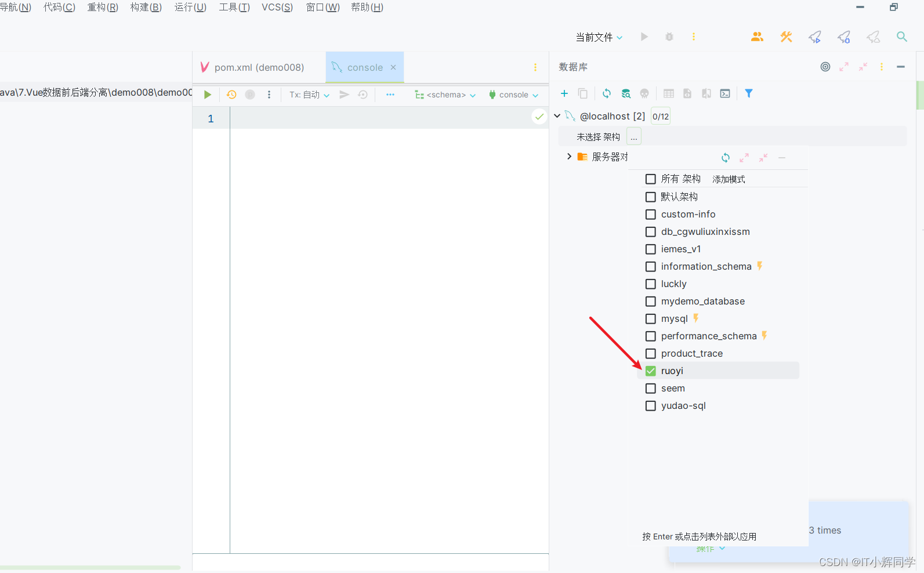This screenshot has width=924, height=573.
Task: Open query console terminal icon
Action: point(725,93)
